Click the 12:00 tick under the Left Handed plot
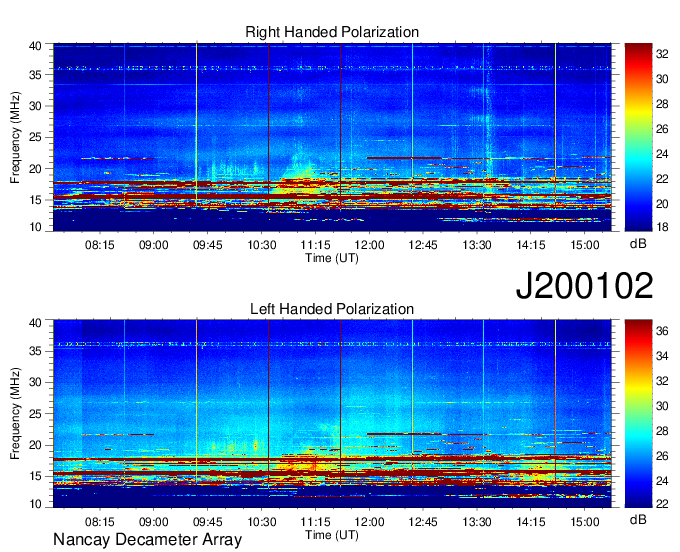Viewport: 680px width, 552px height. (369, 522)
